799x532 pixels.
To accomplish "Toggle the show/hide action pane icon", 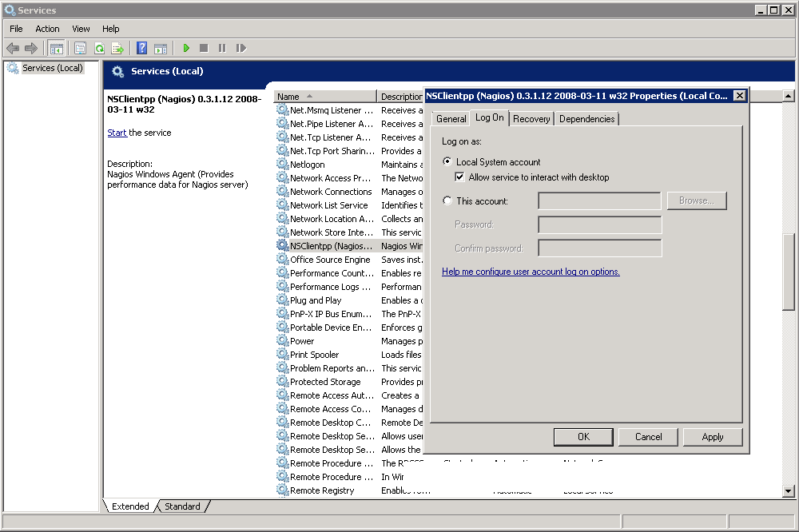I will coord(161,49).
